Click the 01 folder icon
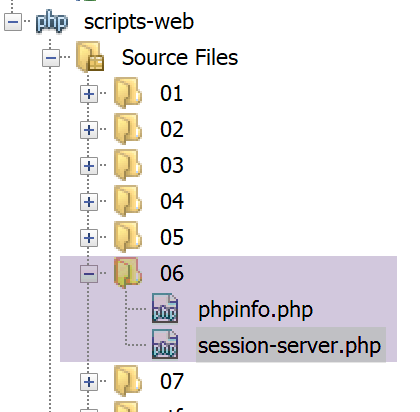The height and width of the screenshot is (412, 420). pos(128,92)
